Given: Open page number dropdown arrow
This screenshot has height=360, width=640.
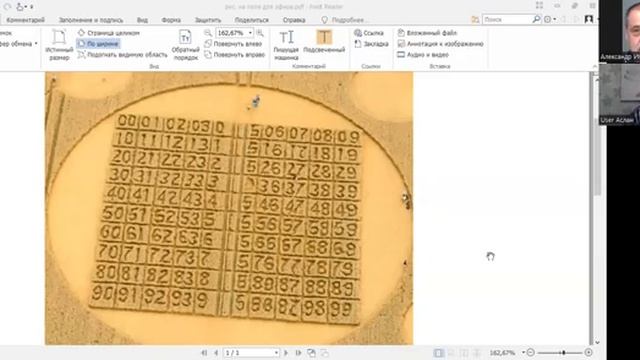Looking at the screenshot, I should [276, 353].
